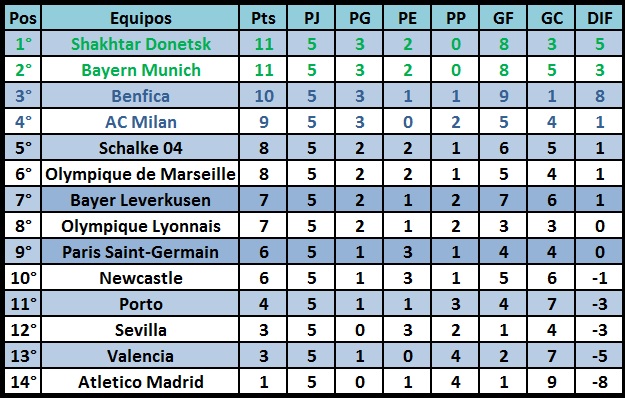Select the Shakhtar Donetsk team name

click(x=140, y=44)
